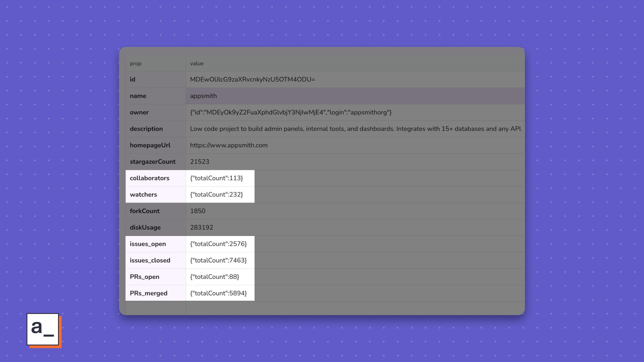The width and height of the screenshot is (644, 362).
Task: Click the value column header
Action: pos(196,63)
